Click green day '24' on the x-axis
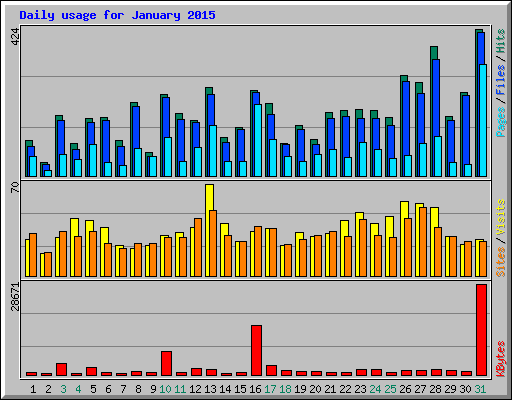Screen dimensions: 512x400 click(x=375, y=389)
